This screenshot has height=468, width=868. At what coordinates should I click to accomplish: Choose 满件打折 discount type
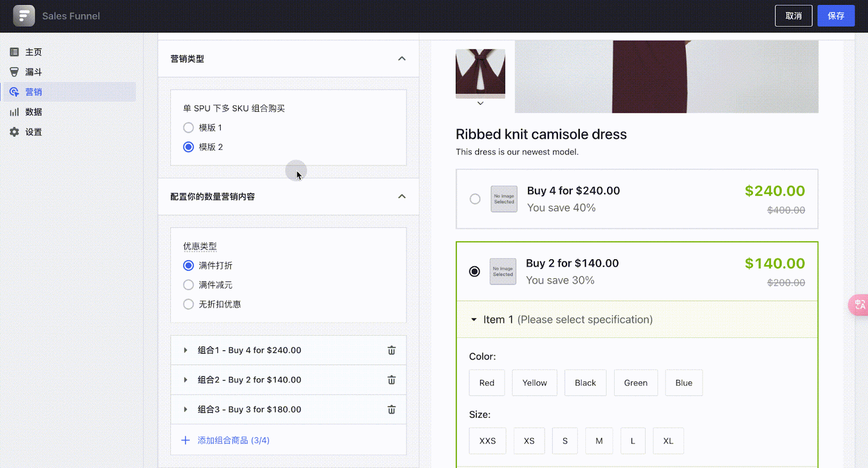188,266
